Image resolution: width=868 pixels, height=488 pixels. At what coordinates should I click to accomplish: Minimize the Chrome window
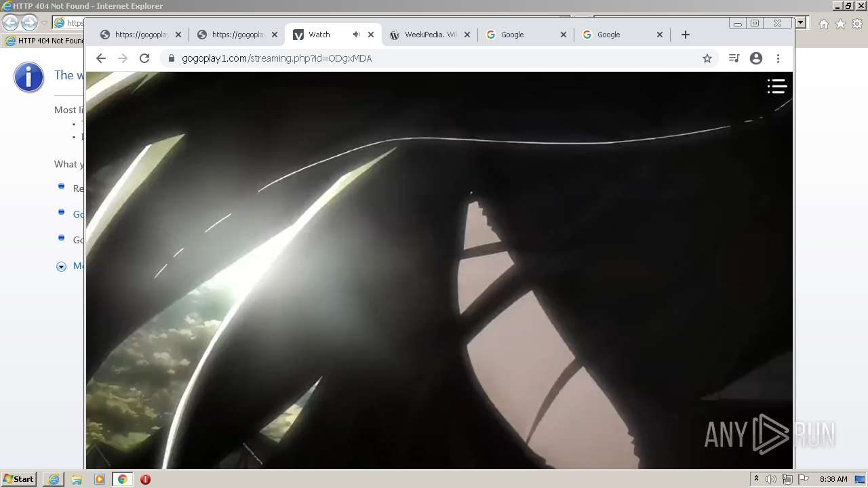(738, 23)
